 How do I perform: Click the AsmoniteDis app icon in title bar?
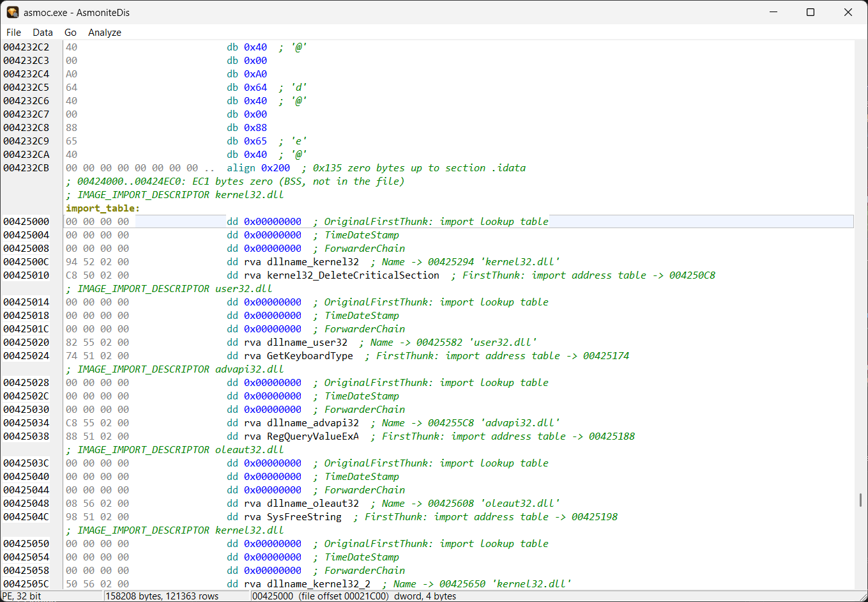[x=13, y=12]
